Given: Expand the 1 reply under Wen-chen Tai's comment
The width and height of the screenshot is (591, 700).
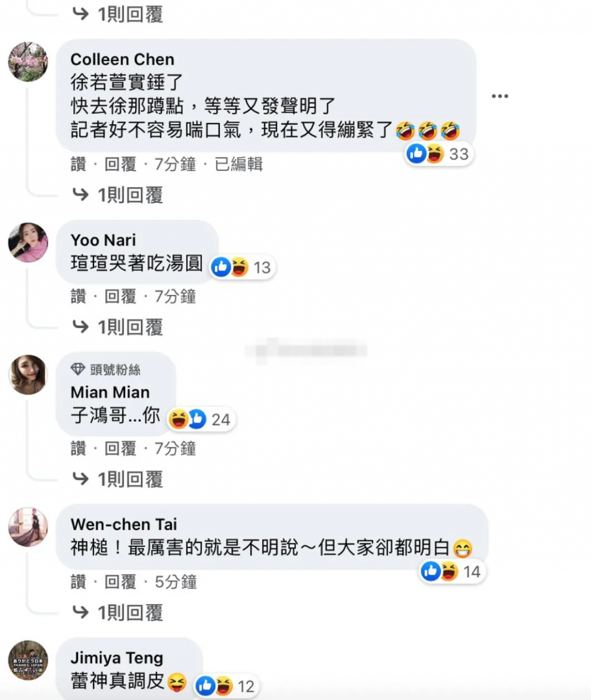Looking at the screenshot, I should click(x=118, y=613).
